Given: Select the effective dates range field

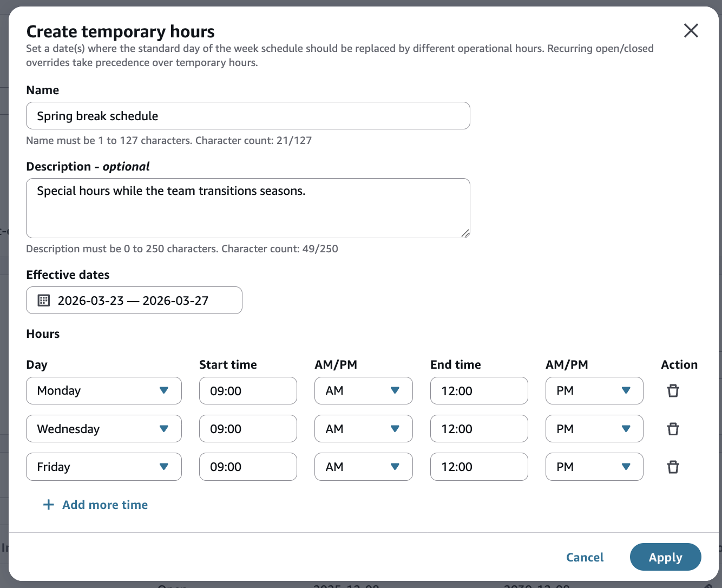Looking at the screenshot, I should coord(134,300).
